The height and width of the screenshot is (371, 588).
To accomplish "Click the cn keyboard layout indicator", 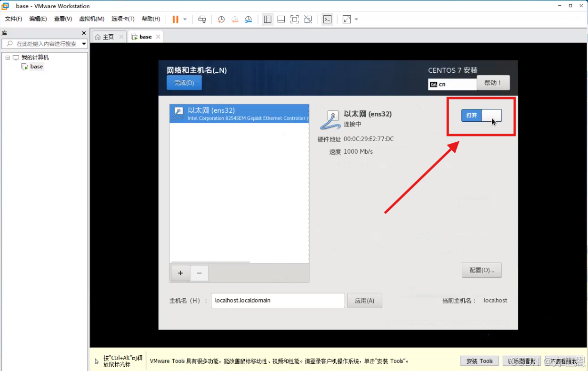I will click(x=452, y=84).
